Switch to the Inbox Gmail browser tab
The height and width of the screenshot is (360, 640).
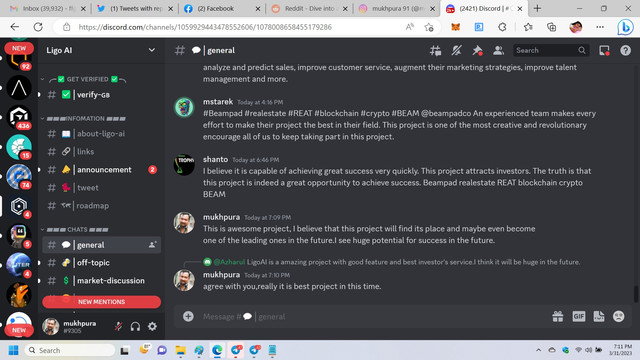coord(47,9)
